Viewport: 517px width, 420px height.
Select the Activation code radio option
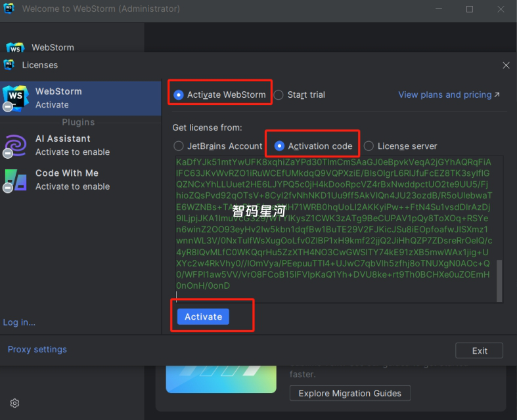[x=279, y=146]
